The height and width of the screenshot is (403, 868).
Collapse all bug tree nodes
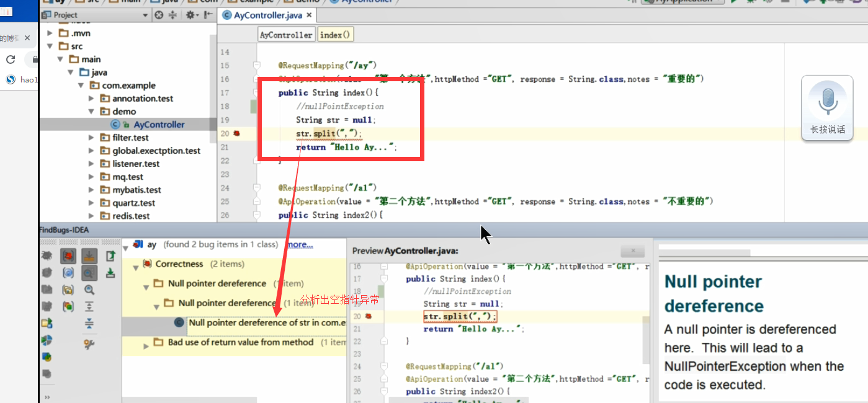89,323
